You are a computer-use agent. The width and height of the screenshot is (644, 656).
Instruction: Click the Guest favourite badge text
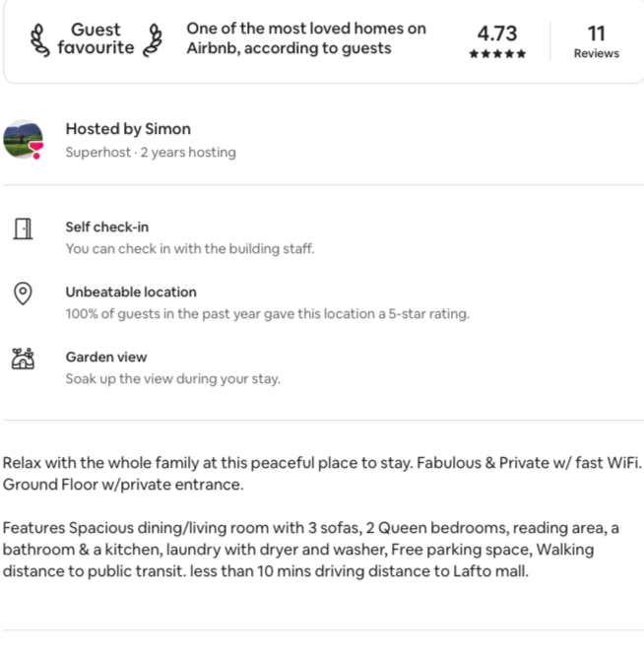(x=96, y=38)
